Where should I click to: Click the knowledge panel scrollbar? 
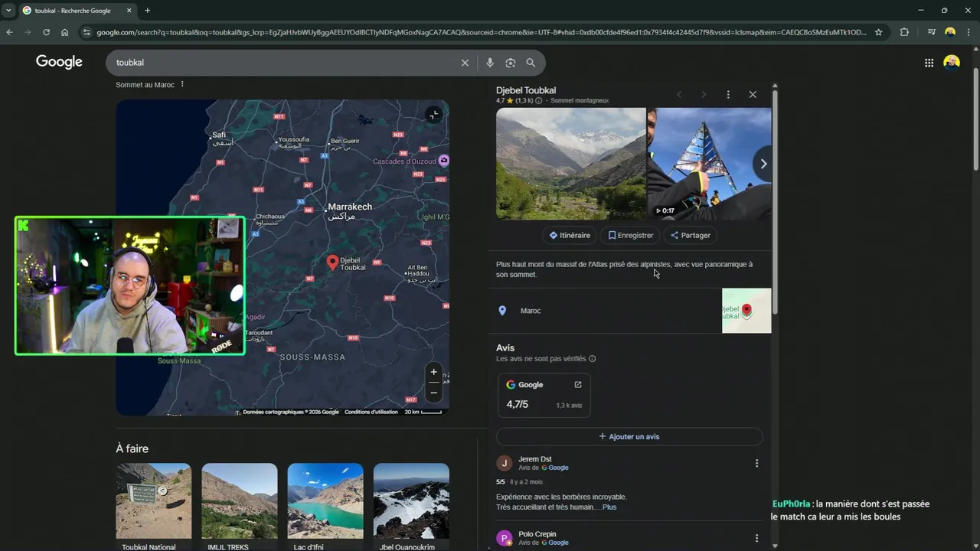click(x=775, y=201)
